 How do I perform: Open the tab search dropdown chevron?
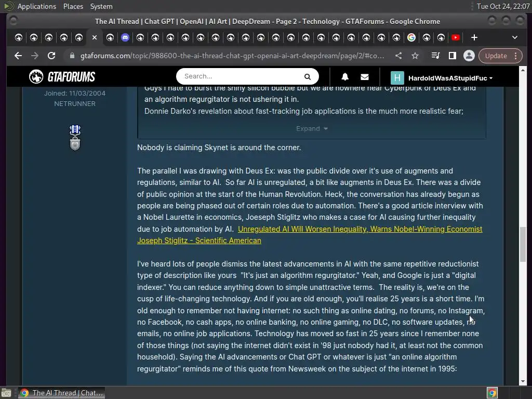[x=515, y=37]
